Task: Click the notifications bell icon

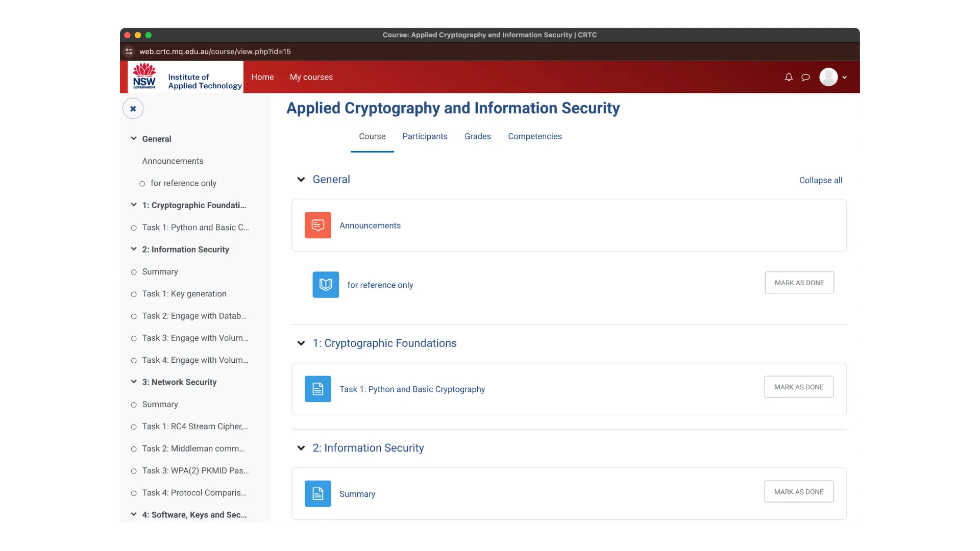Action: coord(789,77)
